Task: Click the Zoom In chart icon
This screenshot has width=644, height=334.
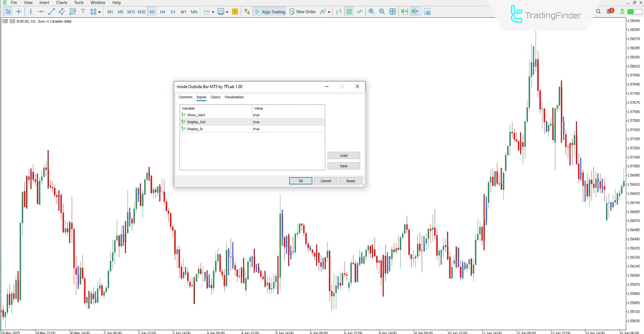Action: 371,11
